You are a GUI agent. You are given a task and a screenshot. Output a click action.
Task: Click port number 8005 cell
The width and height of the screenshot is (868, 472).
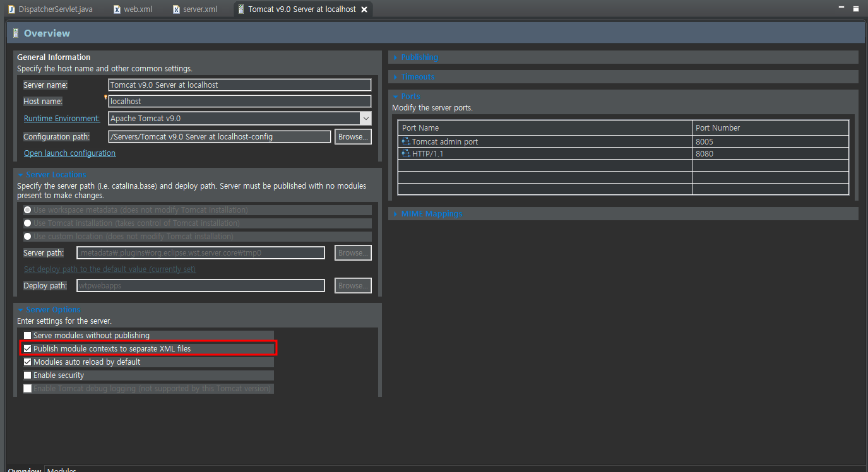(770, 141)
